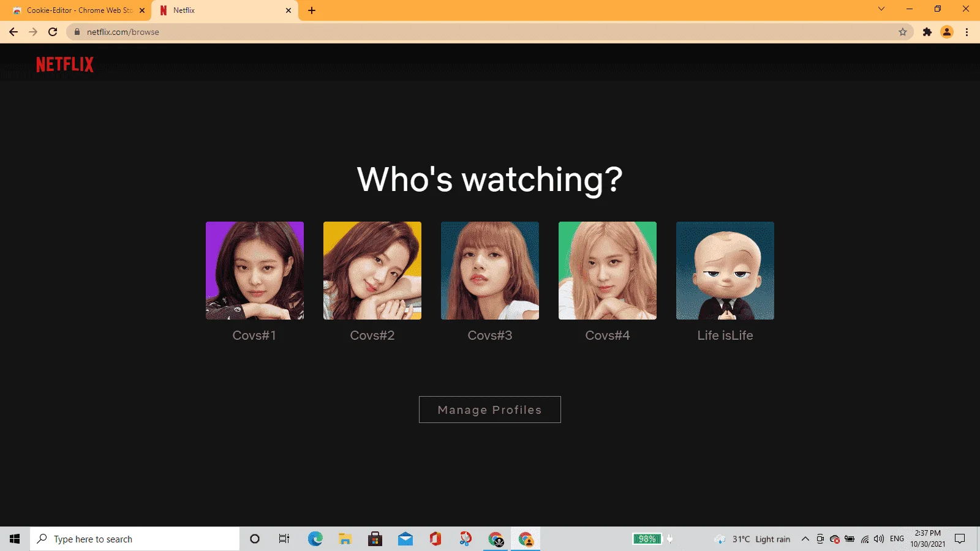Image resolution: width=980 pixels, height=551 pixels.
Task: Switch to the second Chrome taskbar window
Action: tap(526, 539)
